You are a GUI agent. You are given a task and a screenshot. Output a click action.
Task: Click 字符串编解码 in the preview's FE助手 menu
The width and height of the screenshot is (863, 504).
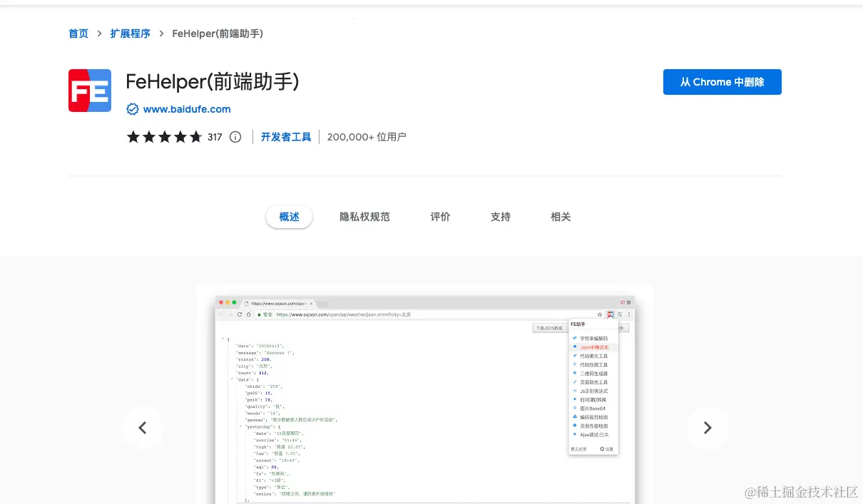tap(593, 339)
